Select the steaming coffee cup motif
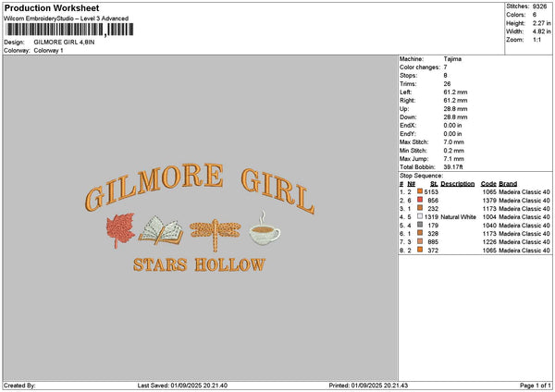The height and width of the screenshot is (392, 555). click(264, 228)
